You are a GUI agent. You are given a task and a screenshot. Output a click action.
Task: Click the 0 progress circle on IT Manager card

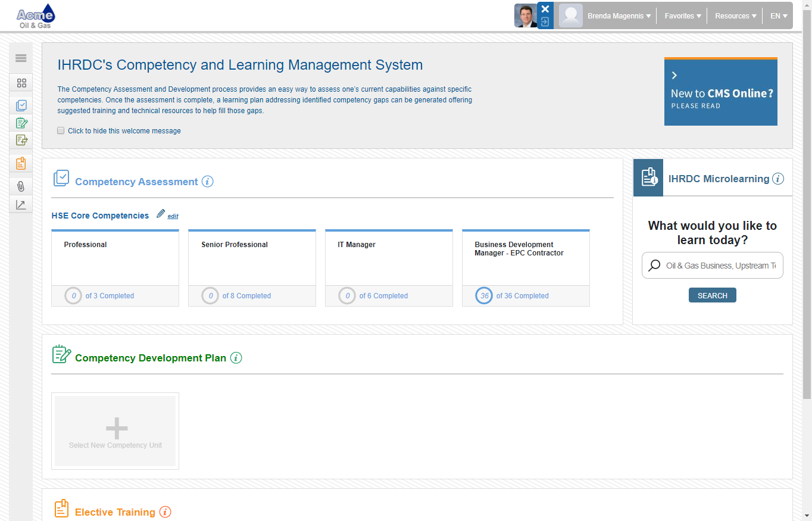coord(347,295)
